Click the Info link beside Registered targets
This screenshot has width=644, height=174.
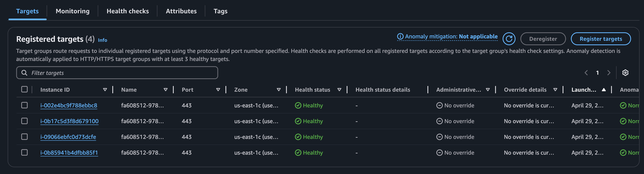coord(102,40)
